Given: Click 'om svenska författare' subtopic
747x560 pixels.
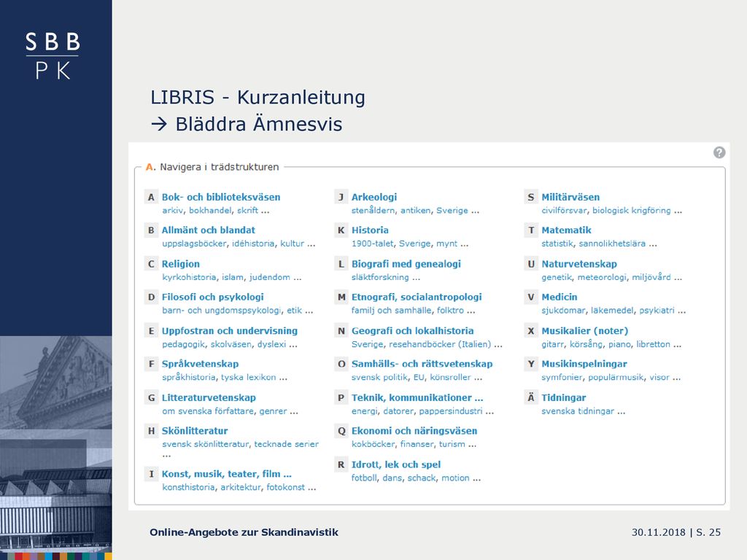Looking at the screenshot, I should [x=208, y=411].
